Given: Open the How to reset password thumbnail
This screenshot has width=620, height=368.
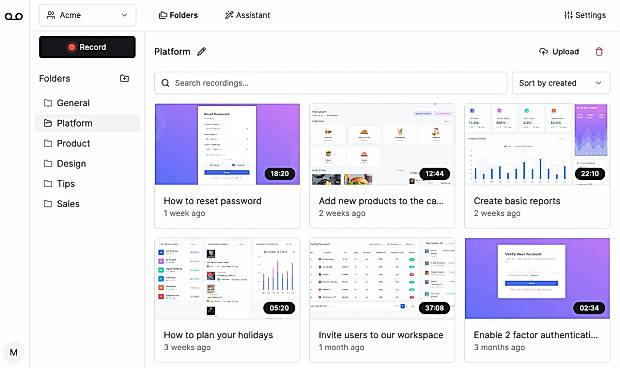Looking at the screenshot, I should (227, 144).
